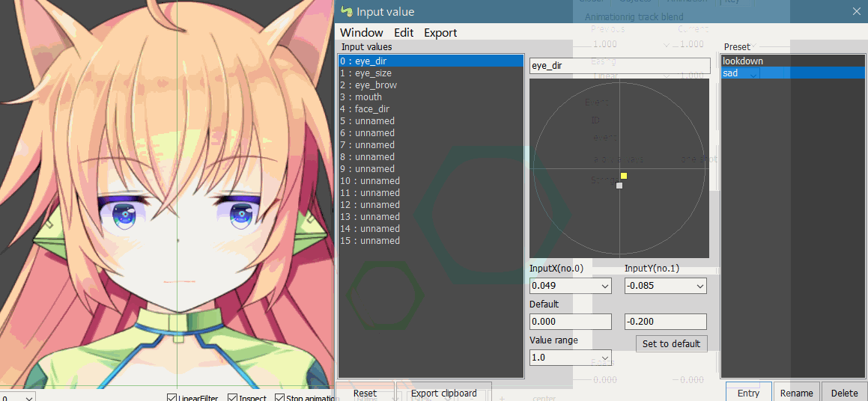Image resolution: width=868 pixels, height=401 pixels.
Task: Select input value 8 : unnamed
Action: tap(431, 157)
